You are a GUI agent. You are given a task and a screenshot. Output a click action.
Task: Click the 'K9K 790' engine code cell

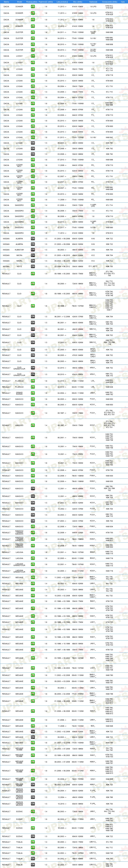110,143
